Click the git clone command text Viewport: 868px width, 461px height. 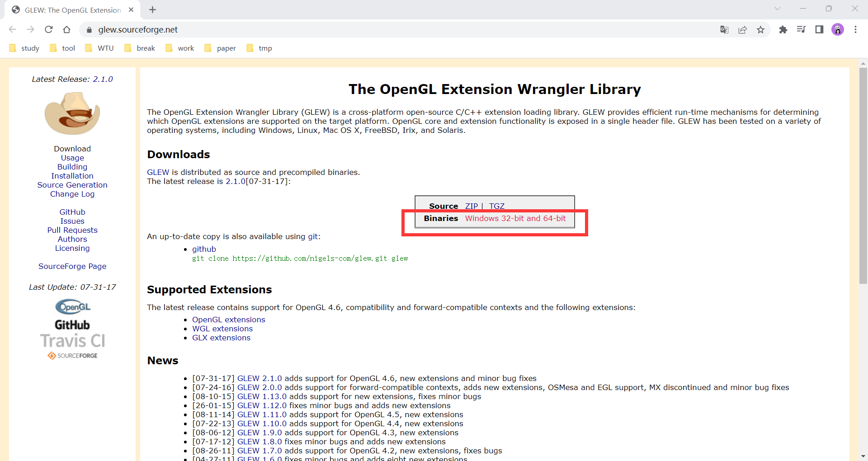pyautogui.click(x=300, y=259)
